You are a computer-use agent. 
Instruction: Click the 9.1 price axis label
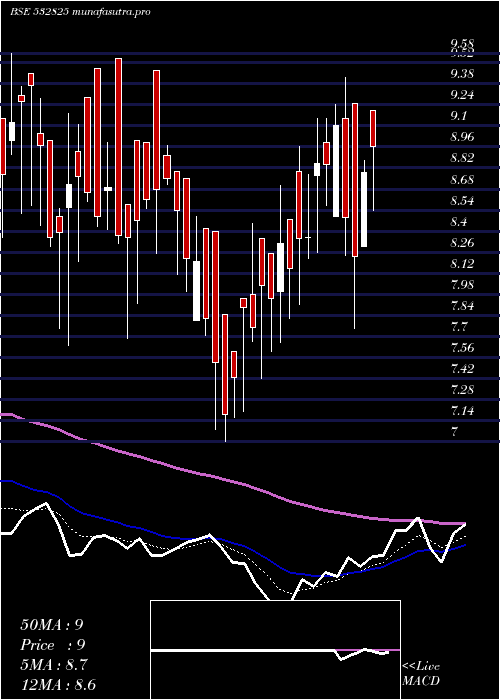(459, 116)
